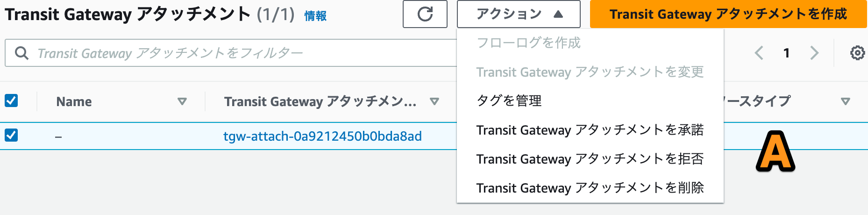This screenshot has width=868, height=215.
Task: Open table preferences gear icon
Action: tap(857, 53)
